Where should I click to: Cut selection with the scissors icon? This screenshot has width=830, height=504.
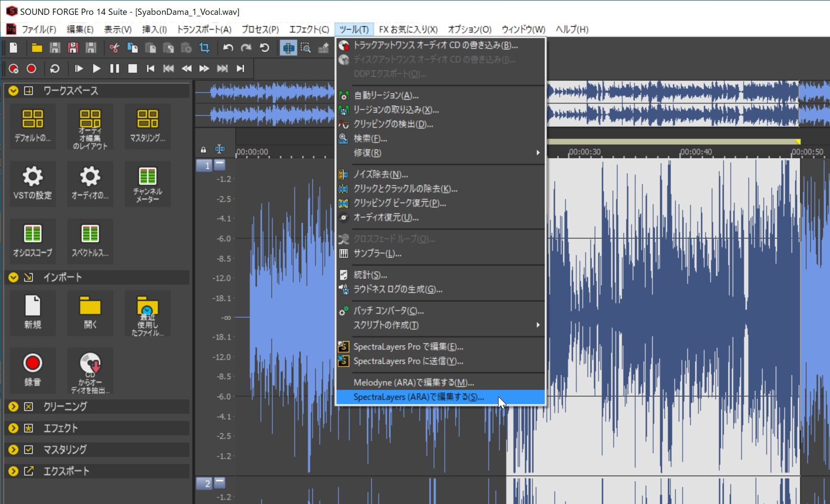114,48
